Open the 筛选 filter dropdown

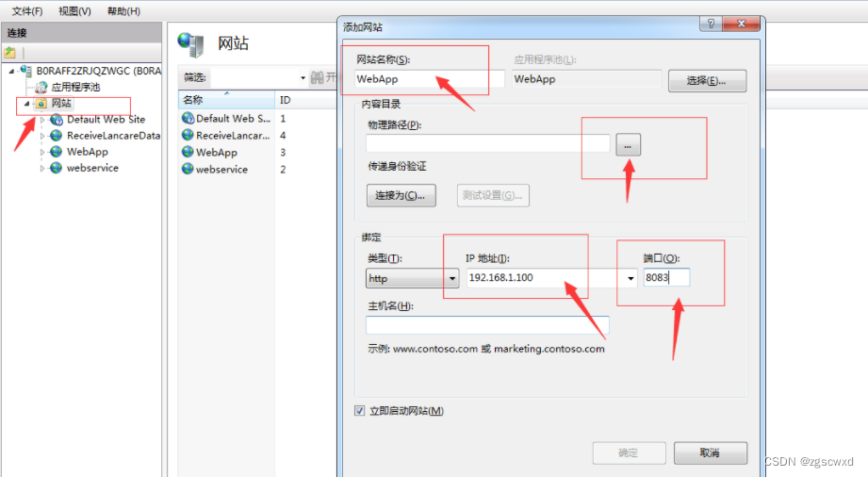[x=303, y=77]
